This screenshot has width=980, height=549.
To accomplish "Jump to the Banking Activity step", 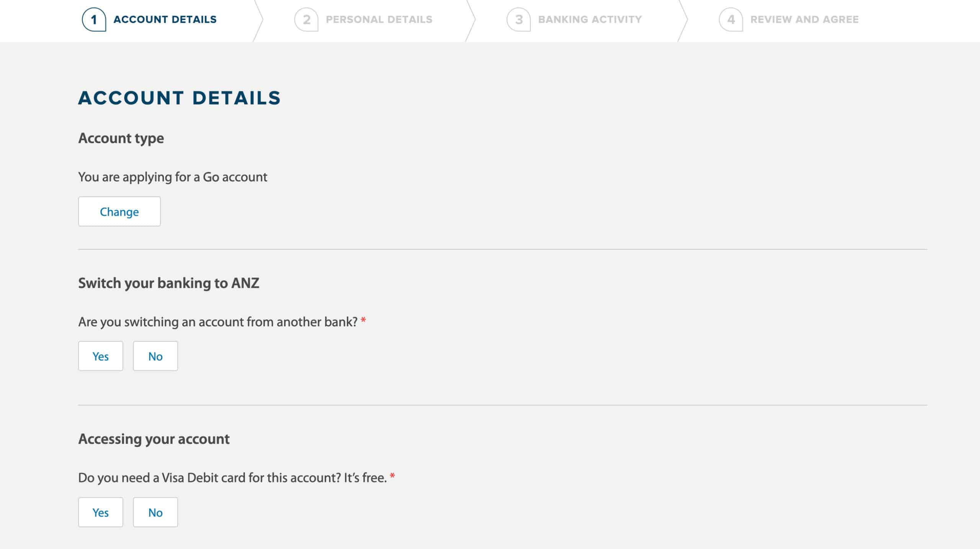I will [x=590, y=20].
